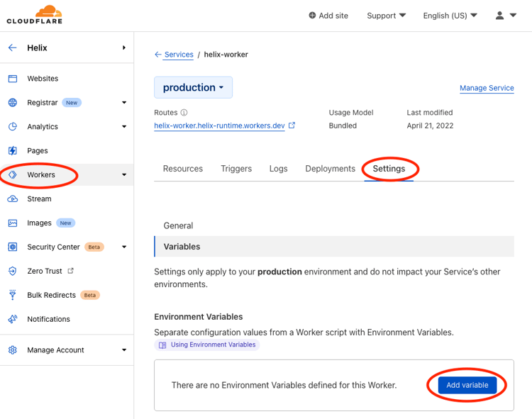Click the Services breadcrumb link
This screenshot has height=419, width=532.
tap(179, 55)
